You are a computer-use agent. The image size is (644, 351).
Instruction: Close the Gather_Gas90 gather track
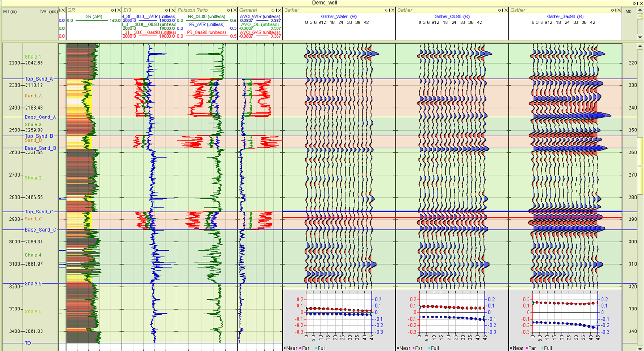(619, 10)
